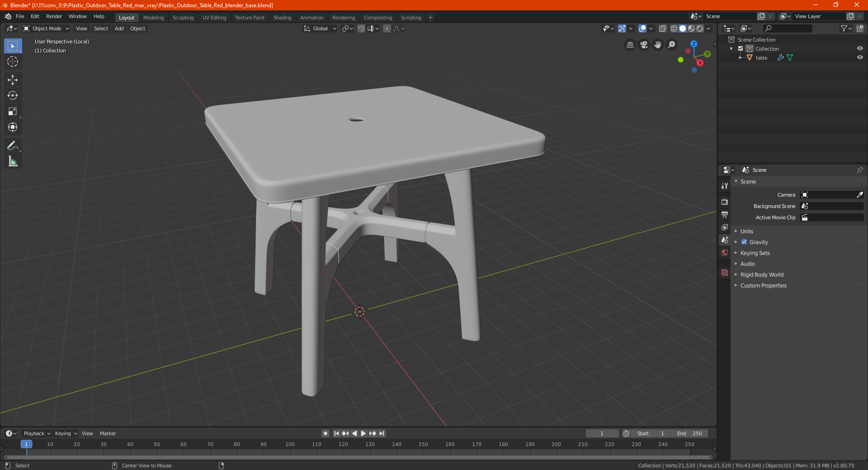Open the Object Mode dropdown

(x=46, y=28)
